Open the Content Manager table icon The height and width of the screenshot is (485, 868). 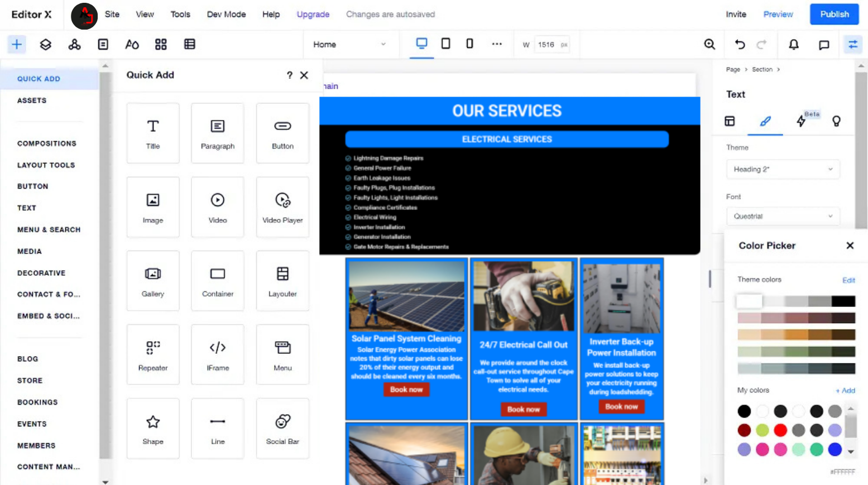coord(190,45)
